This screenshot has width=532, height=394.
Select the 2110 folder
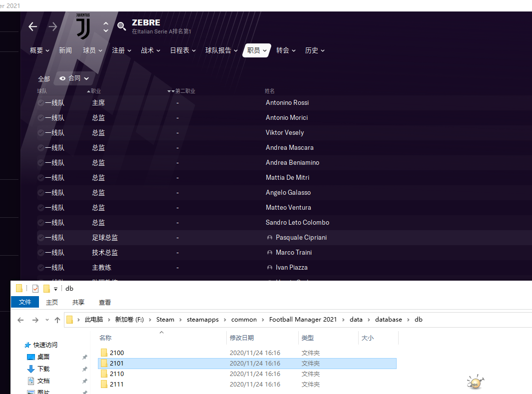click(x=117, y=374)
